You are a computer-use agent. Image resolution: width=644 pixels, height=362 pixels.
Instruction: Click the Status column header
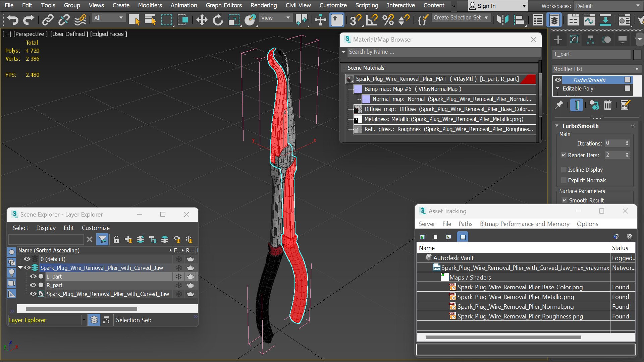coord(623,248)
